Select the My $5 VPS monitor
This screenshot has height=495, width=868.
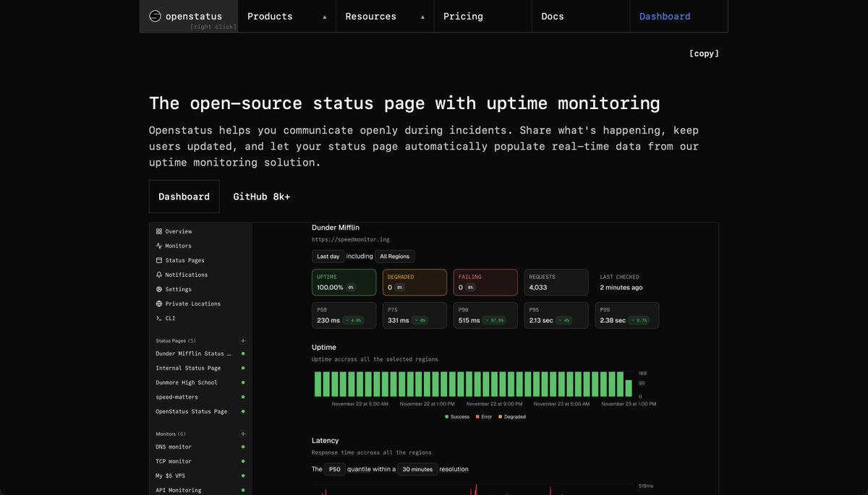[x=200, y=475]
